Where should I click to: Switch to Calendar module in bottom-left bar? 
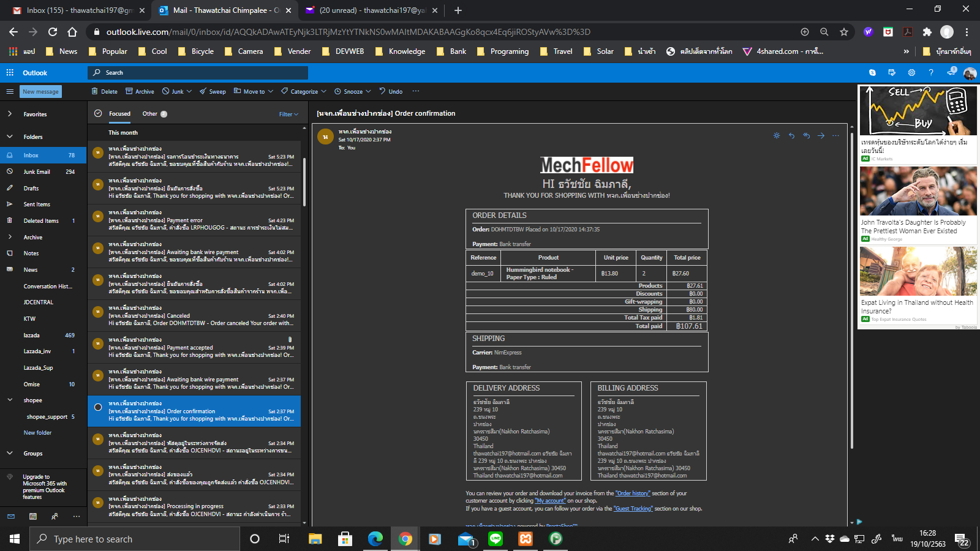pyautogui.click(x=33, y=516)
